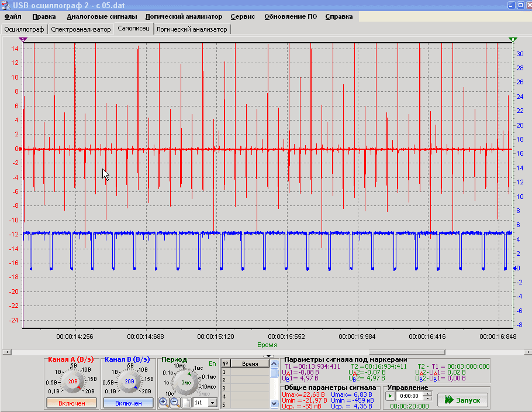Switch to the Осциллограф tab
Image resolution: width=532 pixels, height=412 pixels.
point(24,29)
